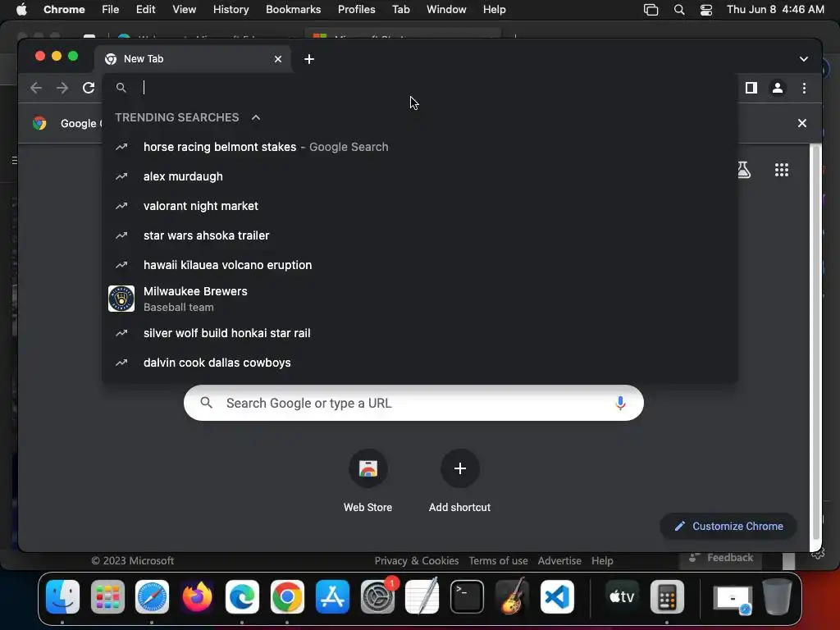Open Finder from the Dock
The image size is (840, 630).
(x=62, y=597)
